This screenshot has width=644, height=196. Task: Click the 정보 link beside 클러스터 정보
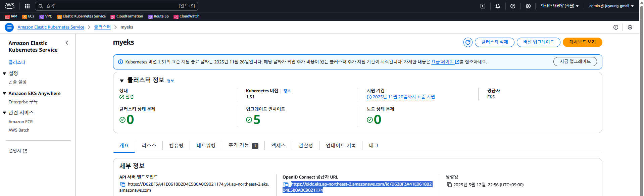coord(170,81)
